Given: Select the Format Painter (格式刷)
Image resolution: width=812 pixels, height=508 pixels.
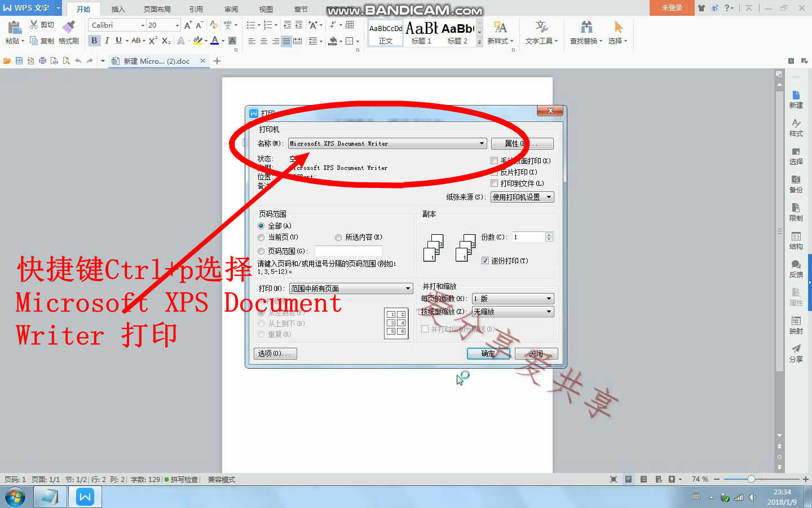Looking at the screenshot, I should 68,32.
